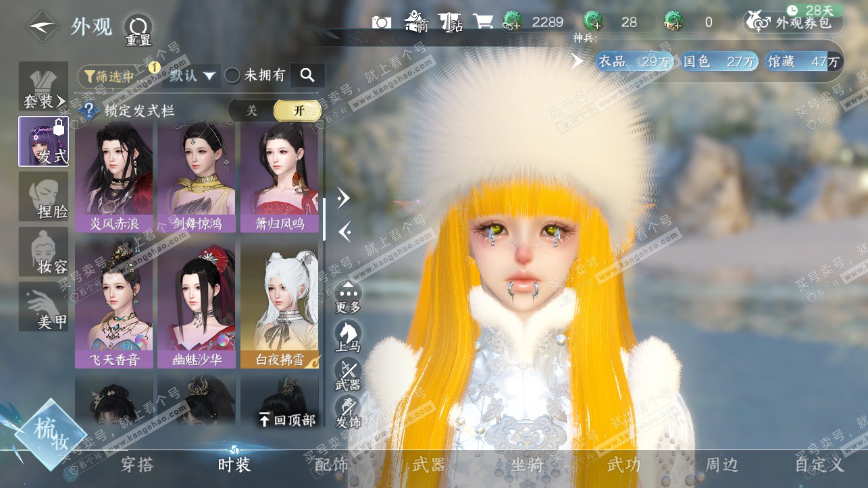Switch to the 配饰 tab
This screenshot has height=488, width=868.
tap(332, 464)
